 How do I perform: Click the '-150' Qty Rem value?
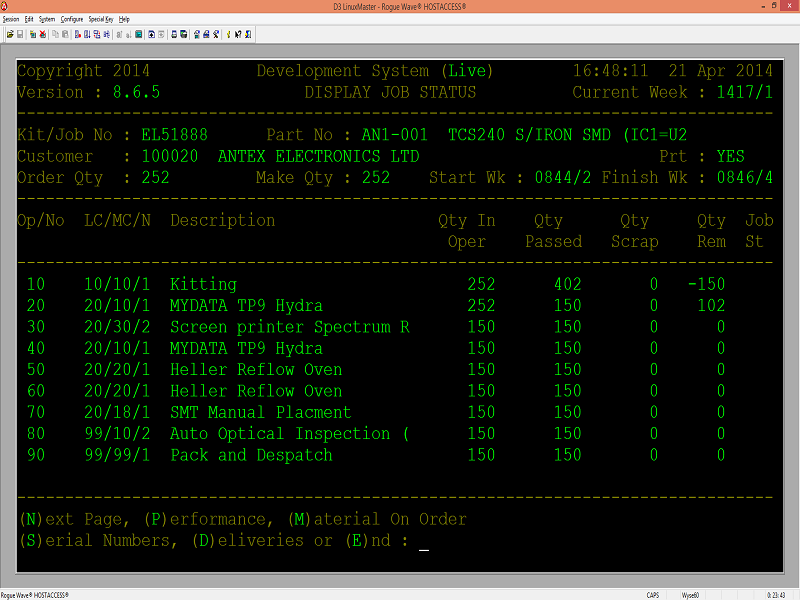point(706,284)
